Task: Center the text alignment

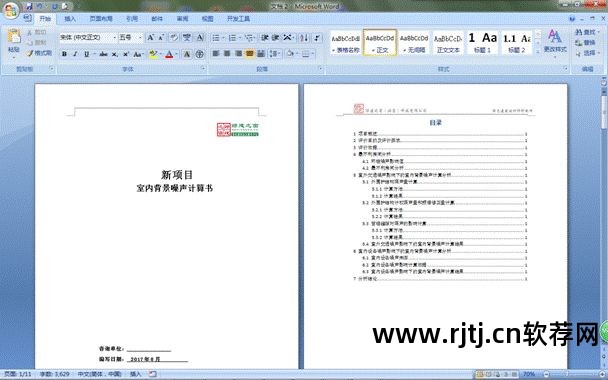Action: 227,54
